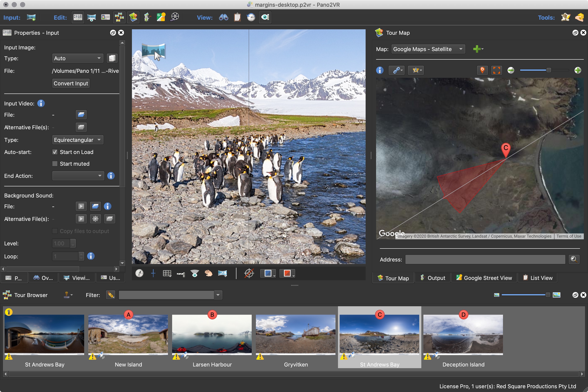Toggle the blue crosshair center marker
Image resolution: width=588 pixels, height=392 pixels.
(x=153, y=273)
